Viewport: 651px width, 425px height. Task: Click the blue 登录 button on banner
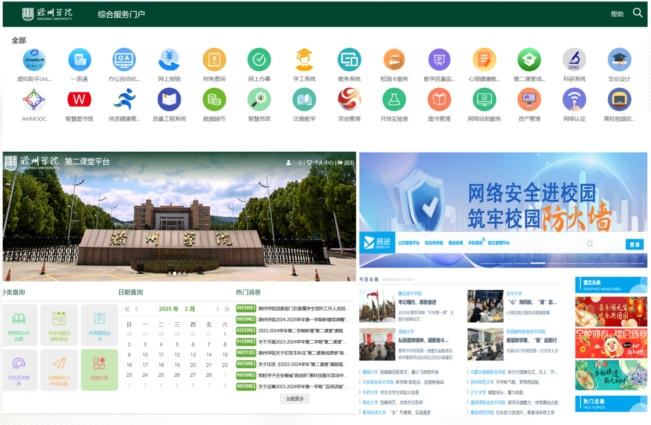coord(634,244)
